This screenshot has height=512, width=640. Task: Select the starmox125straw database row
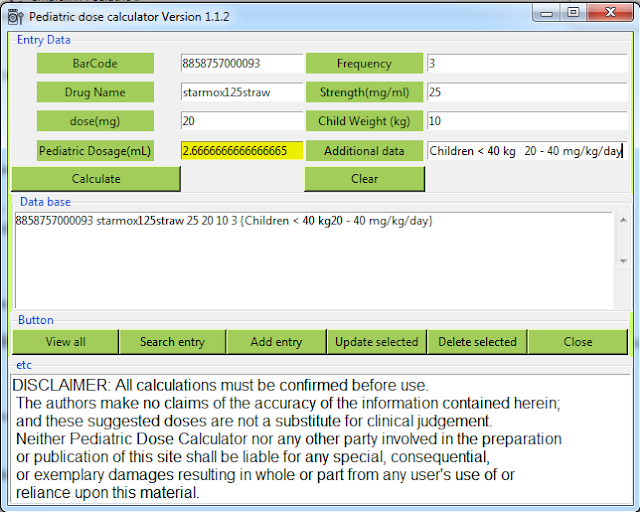224,221
